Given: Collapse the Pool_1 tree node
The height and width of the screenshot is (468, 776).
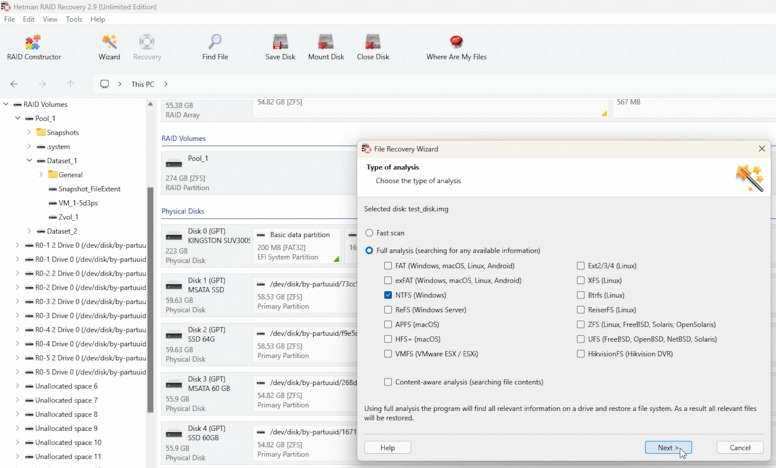Looking at the screenshot, I should (17, 118).
